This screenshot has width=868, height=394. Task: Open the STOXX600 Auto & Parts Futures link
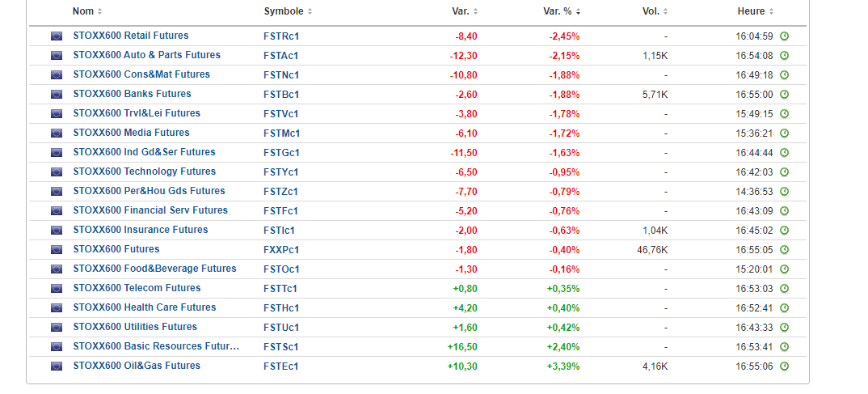[x=146, y=55]
